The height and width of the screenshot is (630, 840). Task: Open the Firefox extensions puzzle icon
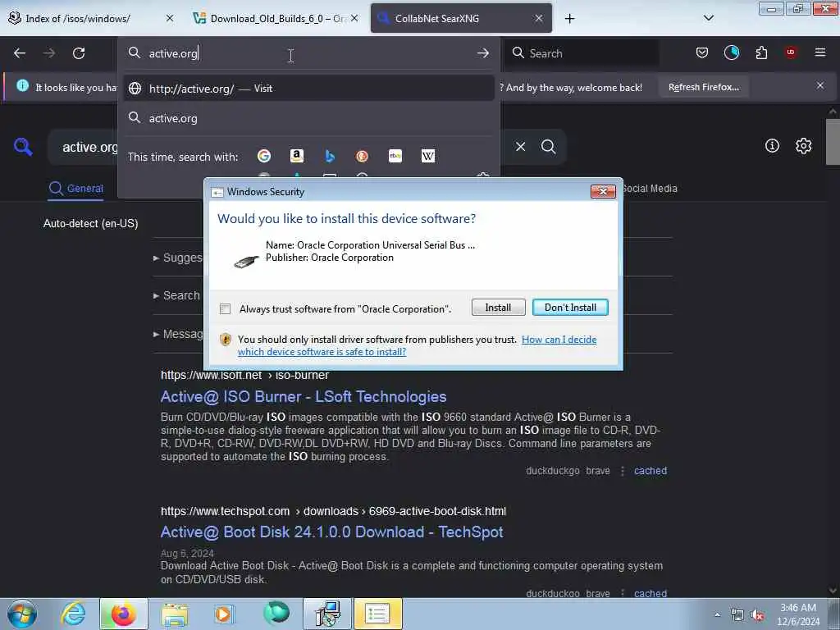pyautogui.click(x=761, y=52)
